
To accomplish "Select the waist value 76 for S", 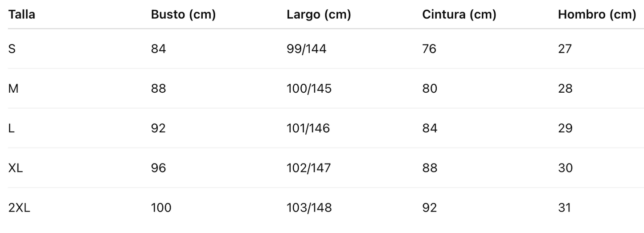I will [429, 49].
